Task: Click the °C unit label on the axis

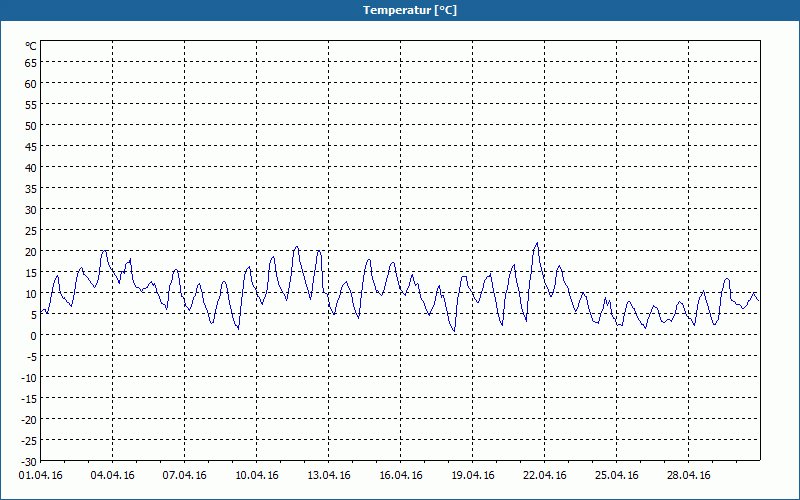Action: (31, 46)
